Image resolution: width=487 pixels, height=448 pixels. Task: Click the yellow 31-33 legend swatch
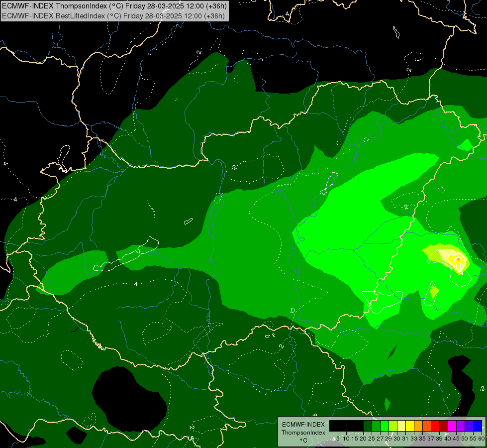(410, 426)
